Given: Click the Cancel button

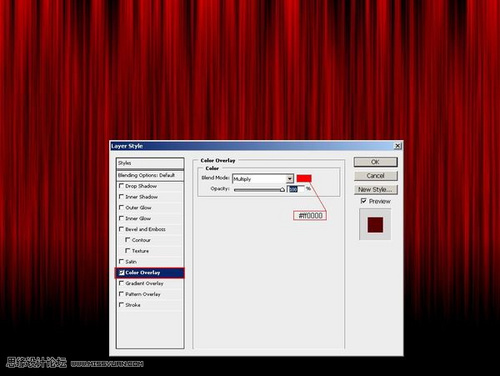Looking at the screenshot, I should tap(375, 176).
